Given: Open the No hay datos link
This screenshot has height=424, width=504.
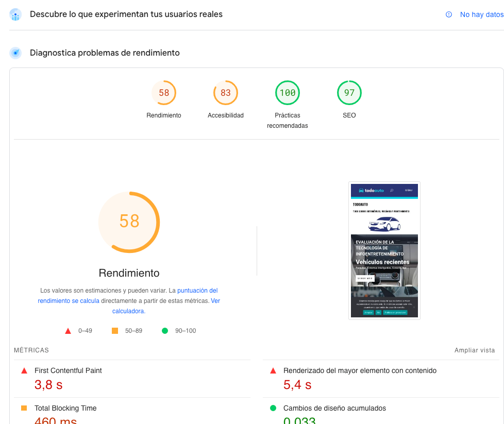Looking at the screenshot, I should pos(481,14).
